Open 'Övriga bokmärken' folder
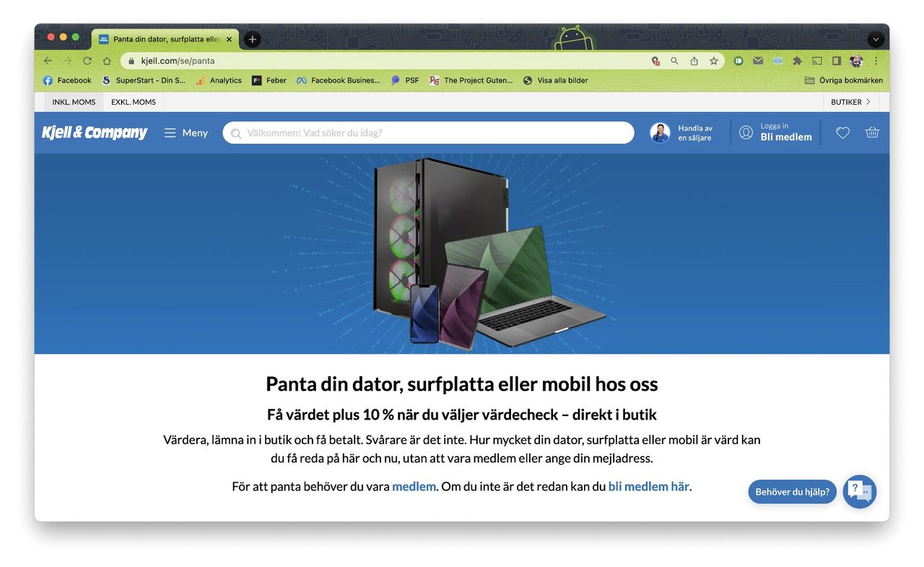This screenshot has width=924, height=567. [843, 80]
